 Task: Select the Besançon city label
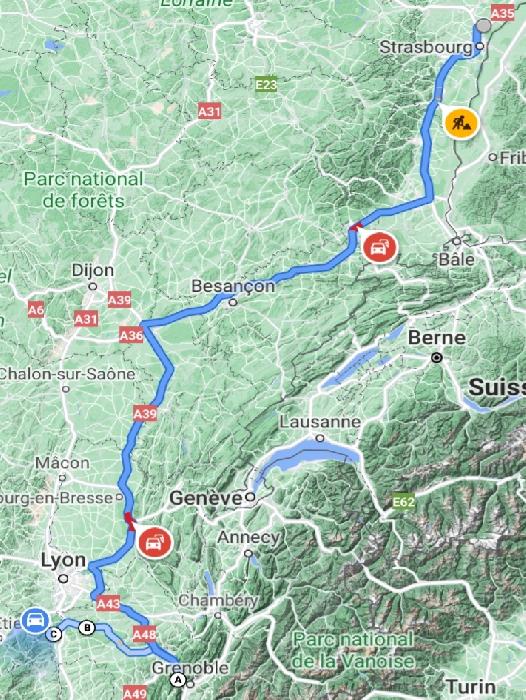(x=233, y=286)
